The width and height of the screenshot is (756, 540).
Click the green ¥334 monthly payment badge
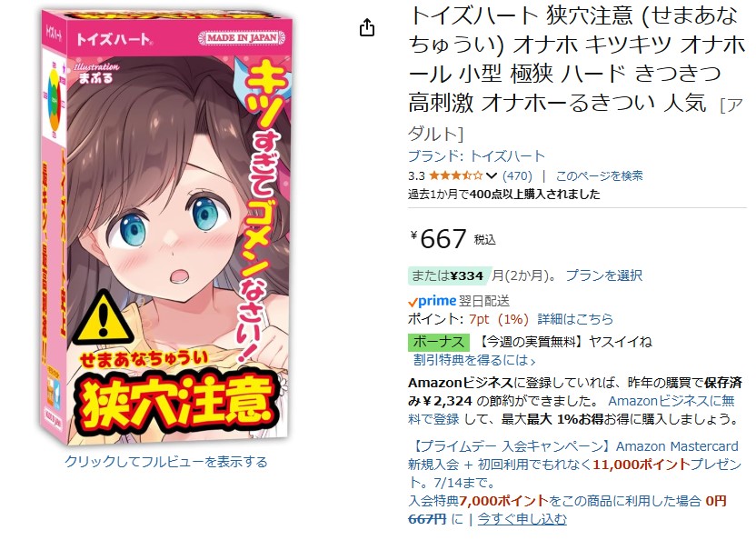(448, 275)
